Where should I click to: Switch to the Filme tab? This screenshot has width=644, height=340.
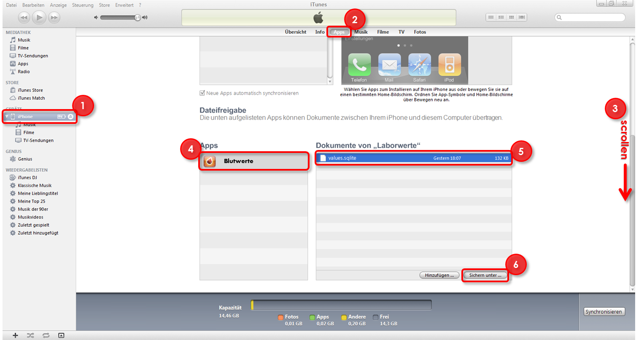tap(383, 32)
